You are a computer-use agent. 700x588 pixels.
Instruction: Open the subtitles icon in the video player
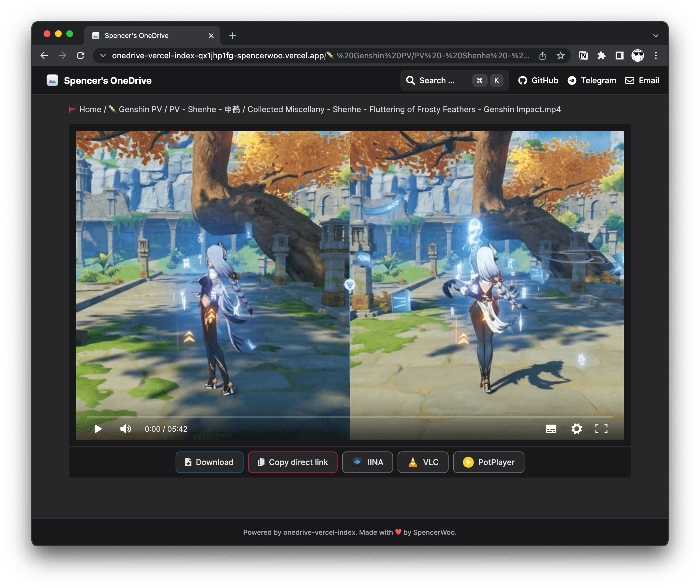coord(551,429)
